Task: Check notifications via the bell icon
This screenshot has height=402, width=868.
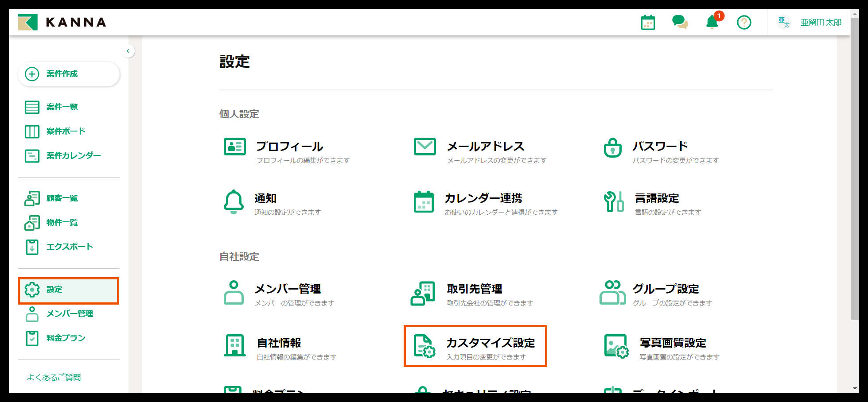Action: coord(712,23)
